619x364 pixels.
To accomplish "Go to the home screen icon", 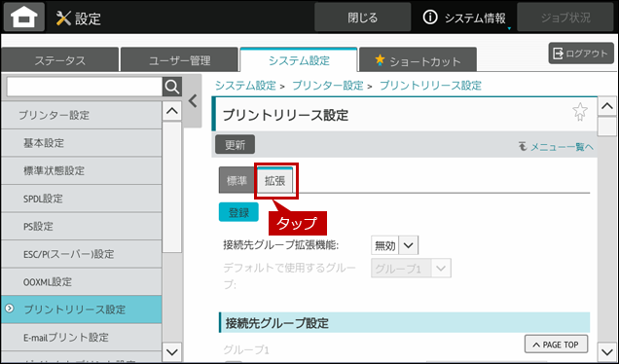I will coord(24,18).
